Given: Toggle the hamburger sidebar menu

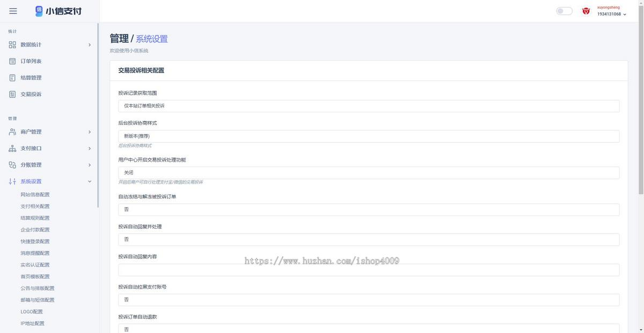Looking at the screenshot, I should (x=13, y=11).
